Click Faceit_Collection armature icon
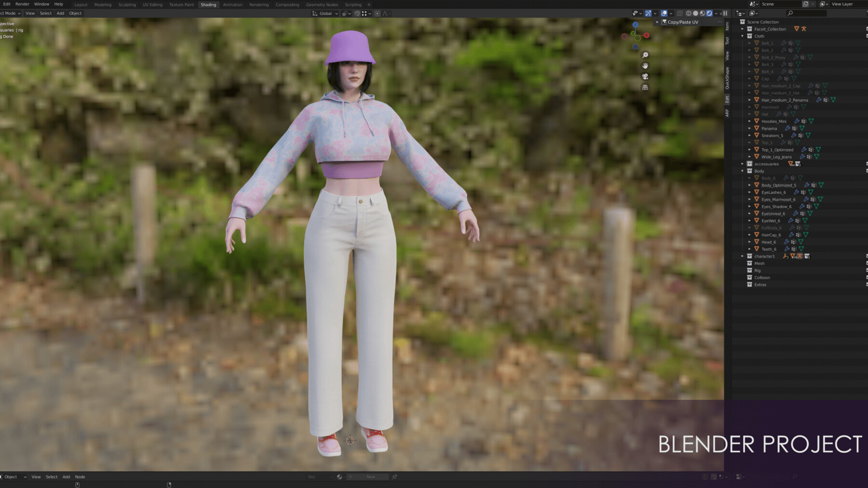Screen dimensions: 868x488 click(x=804, y=29)
